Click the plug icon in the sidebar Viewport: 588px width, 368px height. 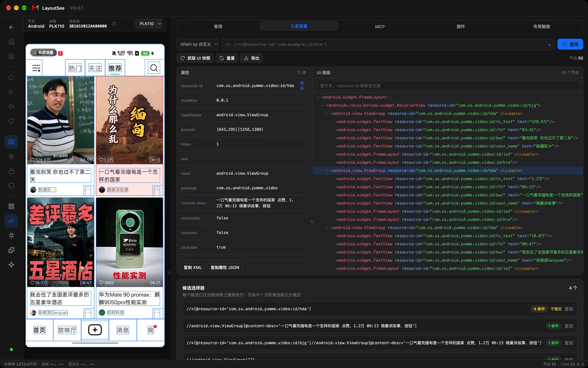click(x=11, y=236)
